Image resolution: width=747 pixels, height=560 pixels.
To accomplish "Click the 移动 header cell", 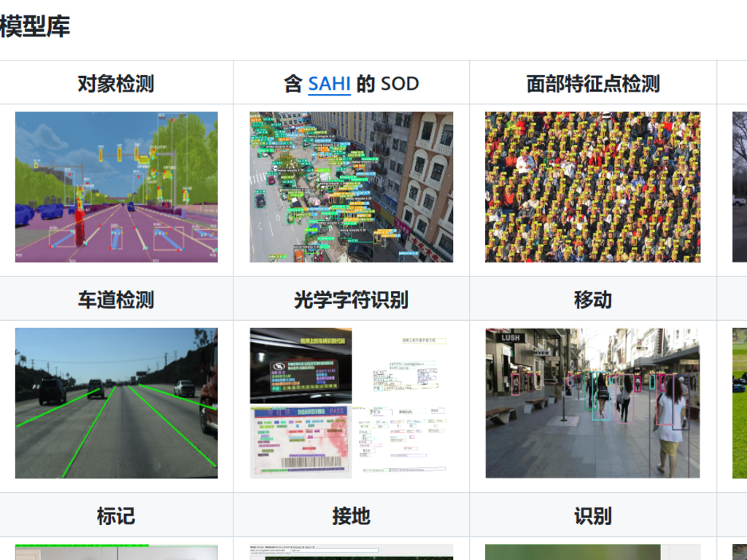I will coord(592,300).
